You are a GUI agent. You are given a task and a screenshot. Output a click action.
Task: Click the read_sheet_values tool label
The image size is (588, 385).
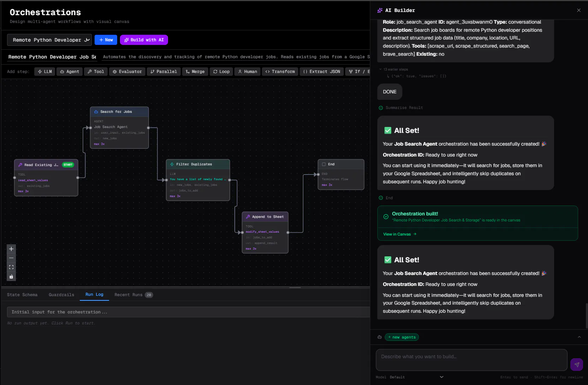tap(33, 180)
